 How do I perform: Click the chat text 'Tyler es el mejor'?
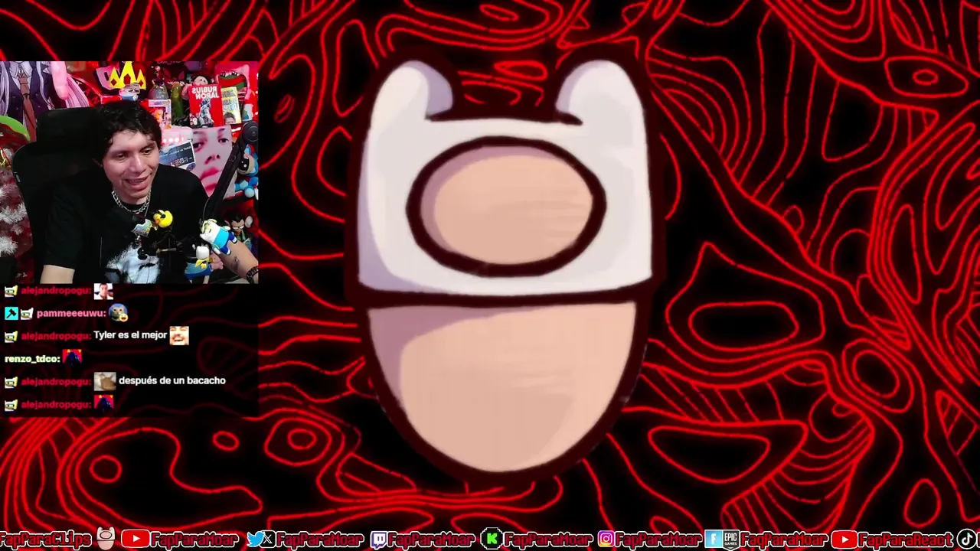pos(130,335)
